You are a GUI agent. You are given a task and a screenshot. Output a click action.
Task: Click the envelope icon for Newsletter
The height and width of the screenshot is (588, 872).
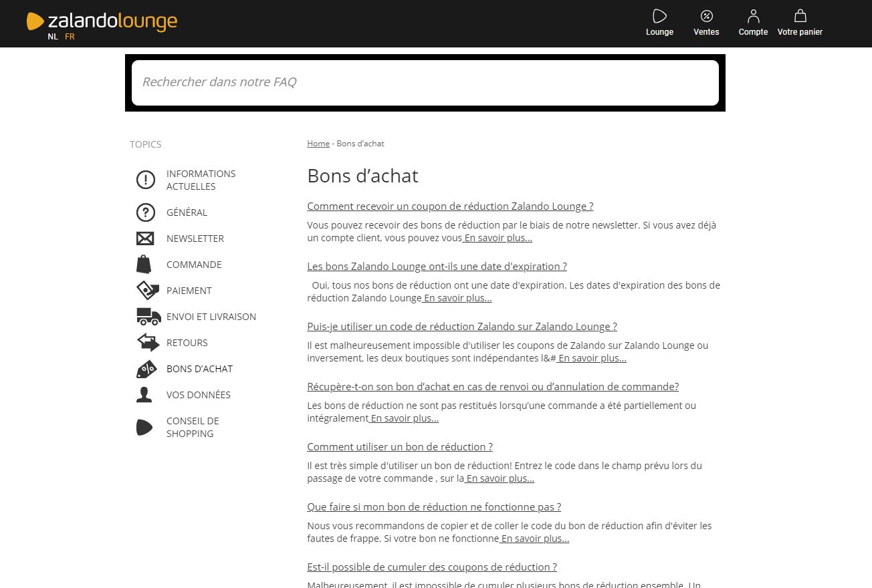click(x=145, y=239)
